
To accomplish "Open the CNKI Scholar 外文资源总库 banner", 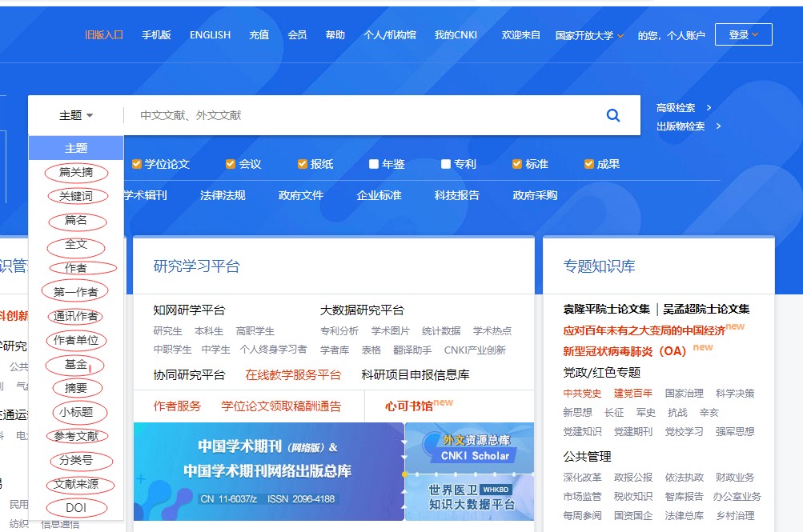I will pyautogui.click(x=470, y=448).
